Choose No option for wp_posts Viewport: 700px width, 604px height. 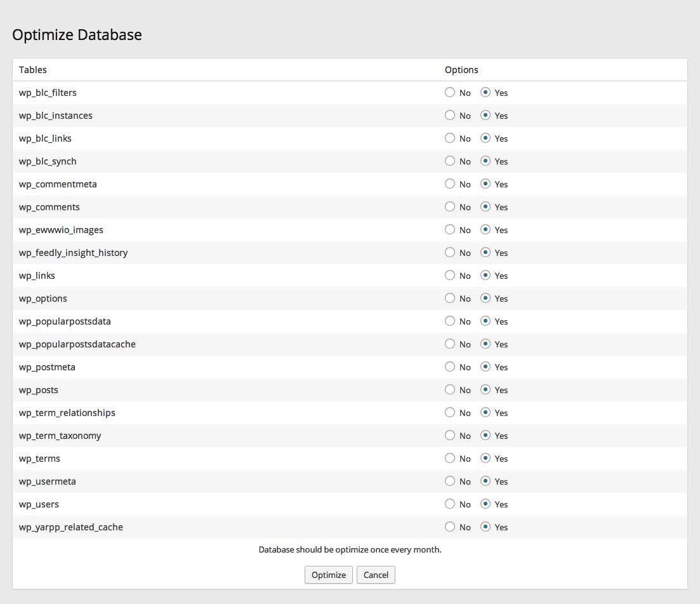(450, 389)
